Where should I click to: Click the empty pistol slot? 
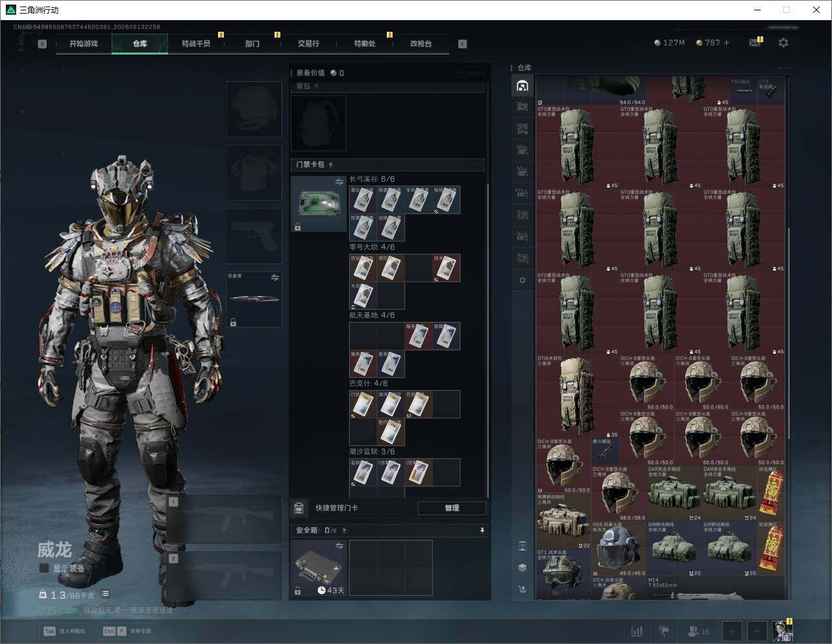[x=254, y=237]
